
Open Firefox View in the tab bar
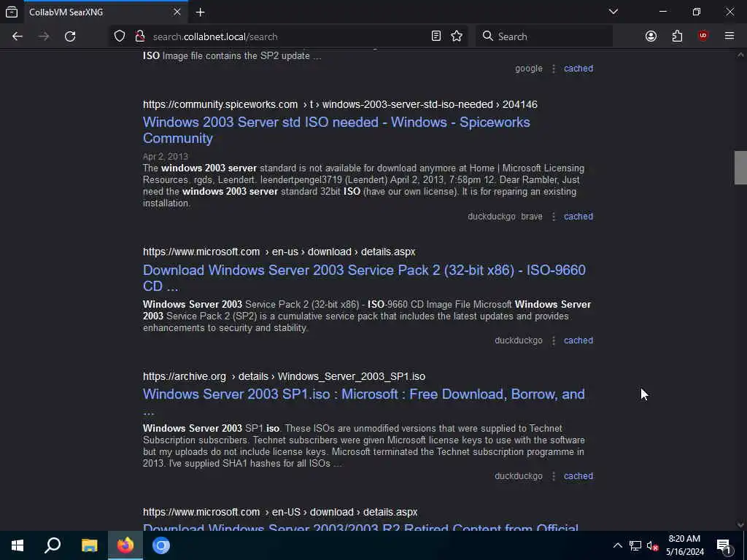click(x=12, y=12)
